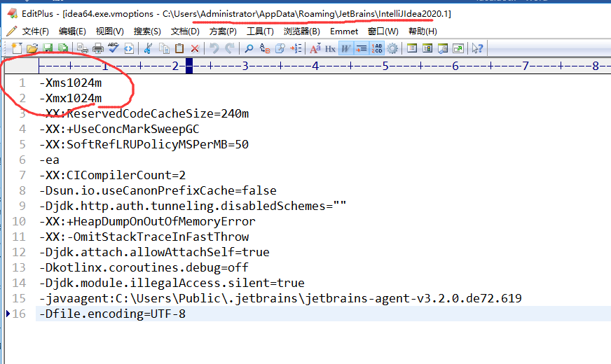Cut the selection with the scissors icon

click(148, 48)
